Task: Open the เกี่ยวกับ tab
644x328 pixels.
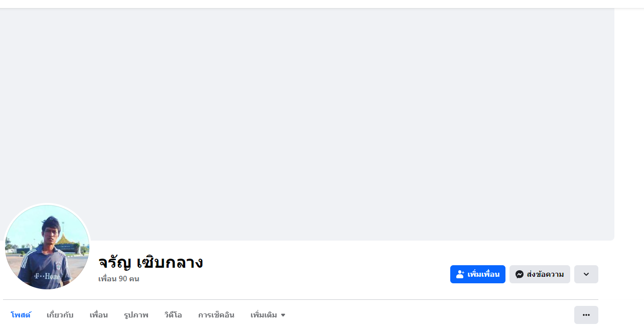Action: click(x=60, y=315)
